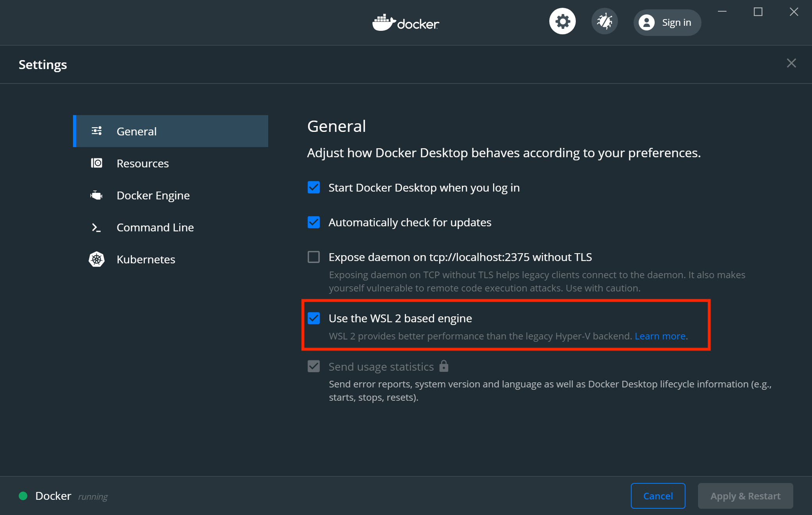The width and height of the screenshot is (812, 515).
Task: Follow the Learn more link
Action: point(660,336)
